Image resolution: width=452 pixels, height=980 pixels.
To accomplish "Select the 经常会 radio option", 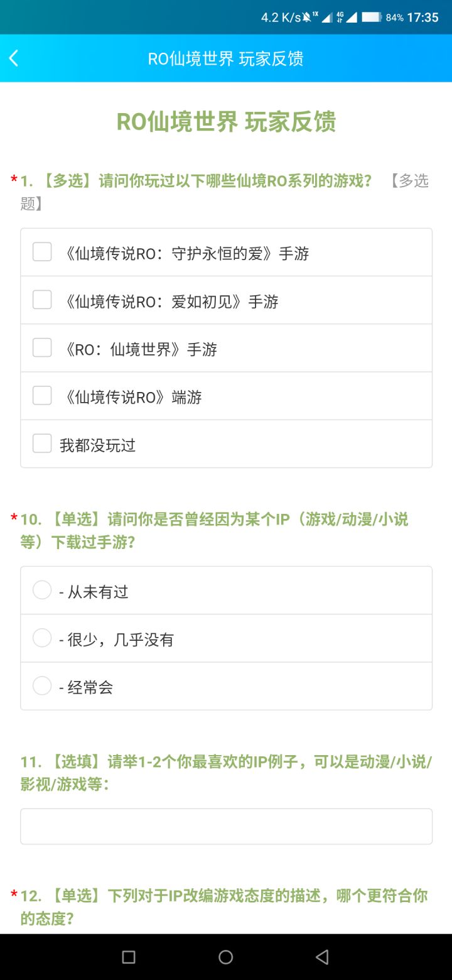I will pos(226,686).
